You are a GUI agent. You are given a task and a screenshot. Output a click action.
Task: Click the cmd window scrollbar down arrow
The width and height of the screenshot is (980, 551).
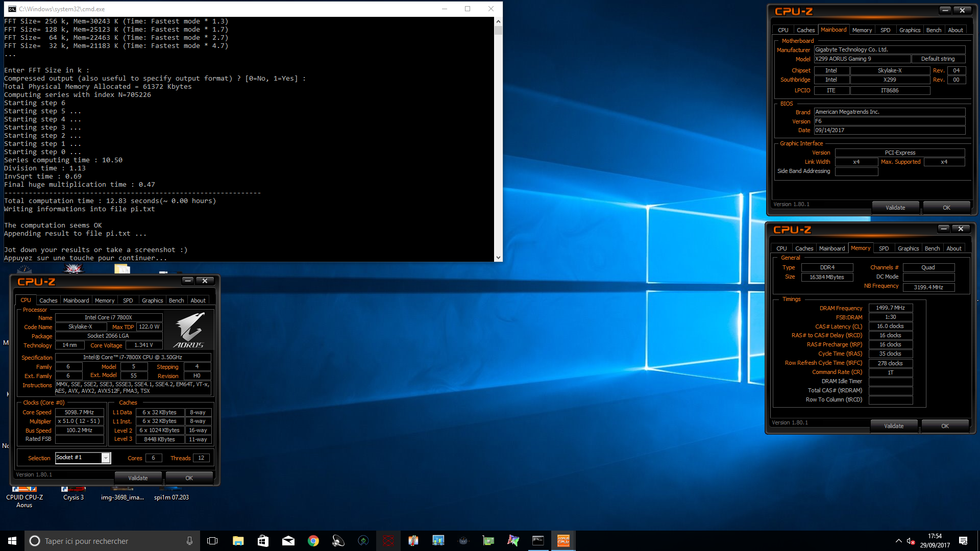coord(498,258)
